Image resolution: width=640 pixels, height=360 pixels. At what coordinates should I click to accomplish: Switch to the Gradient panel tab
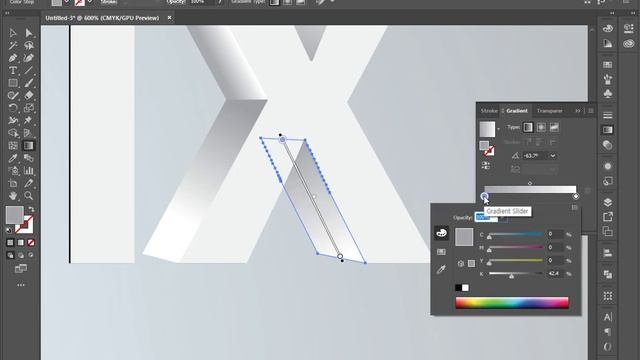pyautogui.click(x=517, y=111)
